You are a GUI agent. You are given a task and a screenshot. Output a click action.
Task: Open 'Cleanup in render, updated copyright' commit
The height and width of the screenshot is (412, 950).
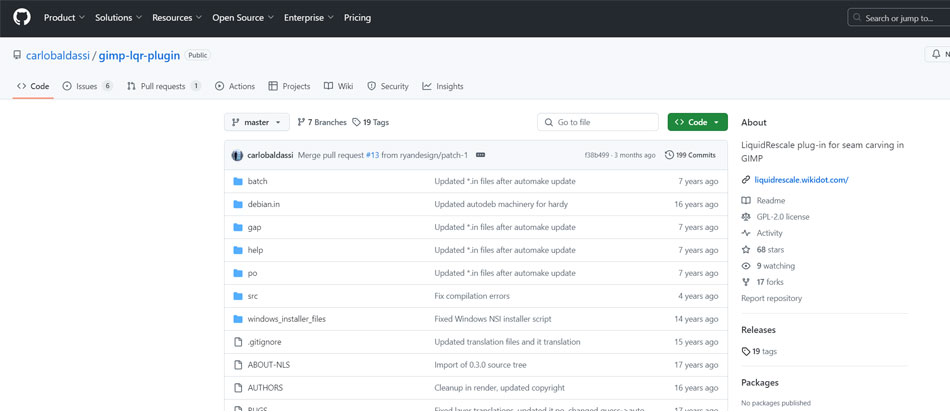pyautogui.click(x=499, y=388)
